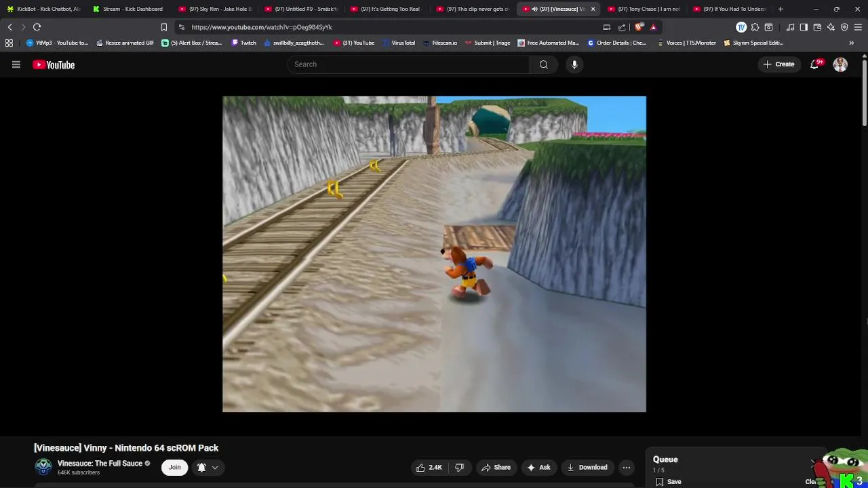Viewport: 868px width, 488px height.
Task: Open Brave VPN shield icon
Action: click(x=844, y=27)
